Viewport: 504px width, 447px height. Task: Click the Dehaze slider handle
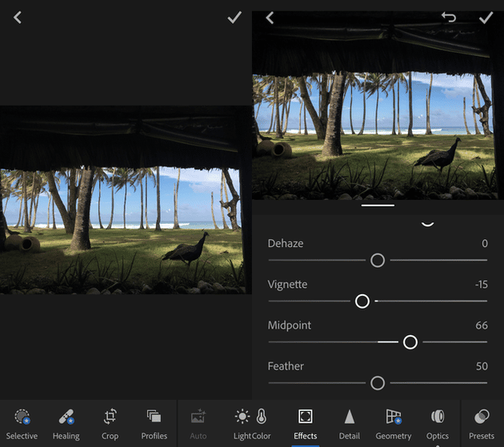tap(378, 261)
